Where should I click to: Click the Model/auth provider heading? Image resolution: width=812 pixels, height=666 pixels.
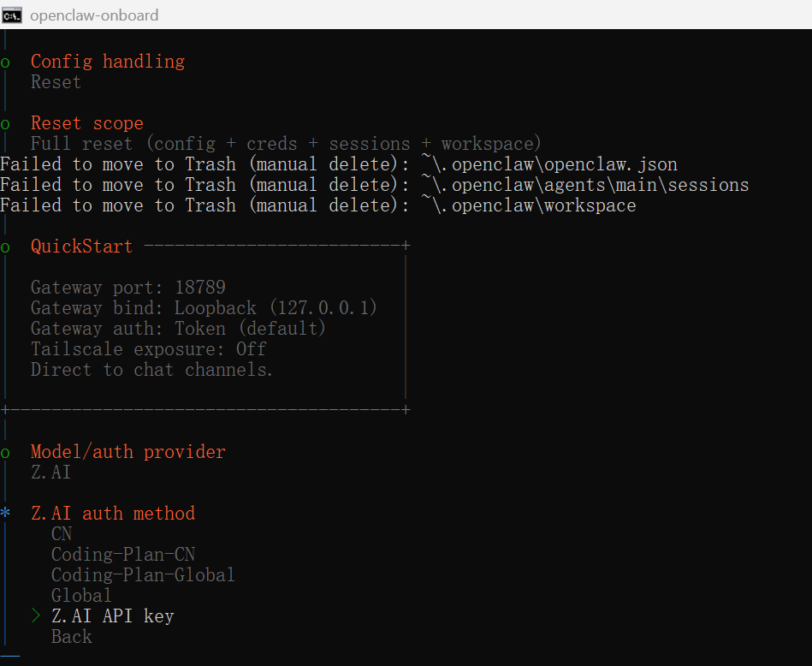point(127,452)
